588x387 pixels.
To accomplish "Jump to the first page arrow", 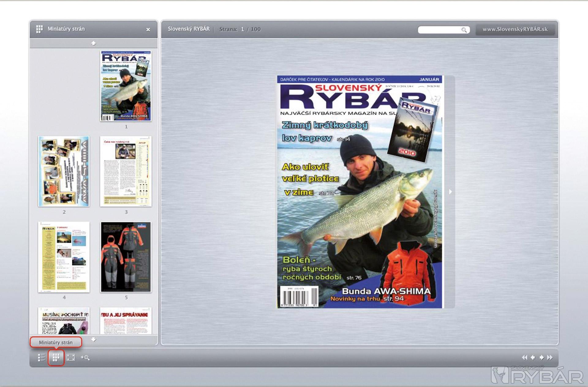I will (525, 357).
